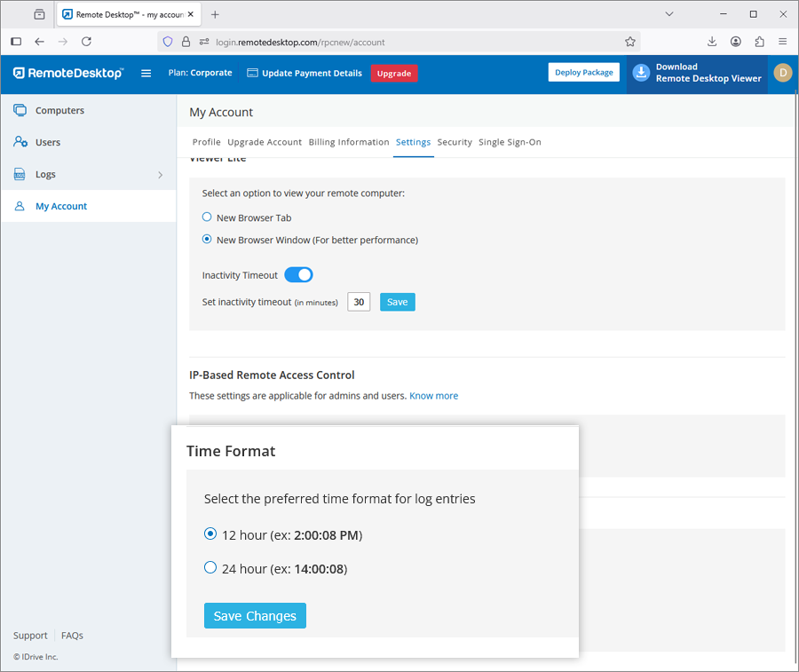
Task: Open Firefox downloads icon
Action: [x=712, y=42]
